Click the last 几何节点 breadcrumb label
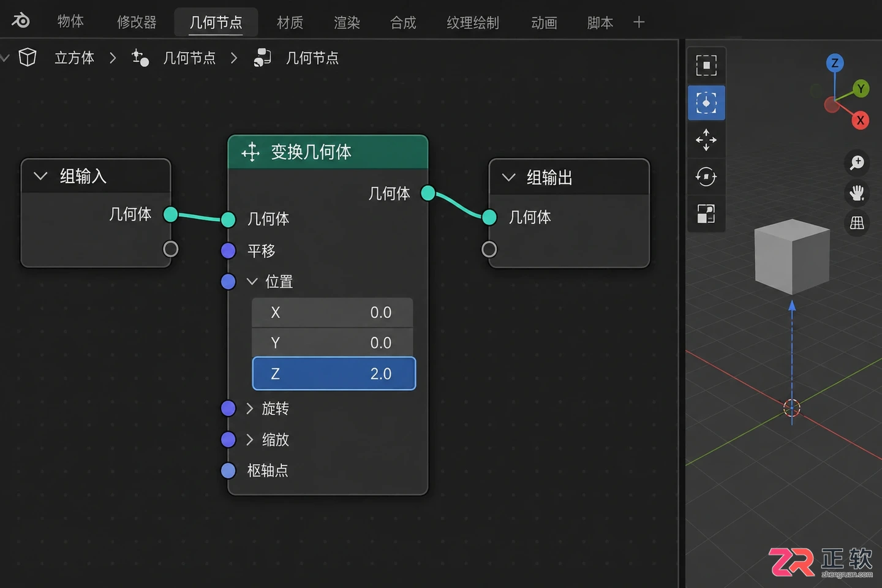This screenshot has width=882, height=588. click(312, 58)
